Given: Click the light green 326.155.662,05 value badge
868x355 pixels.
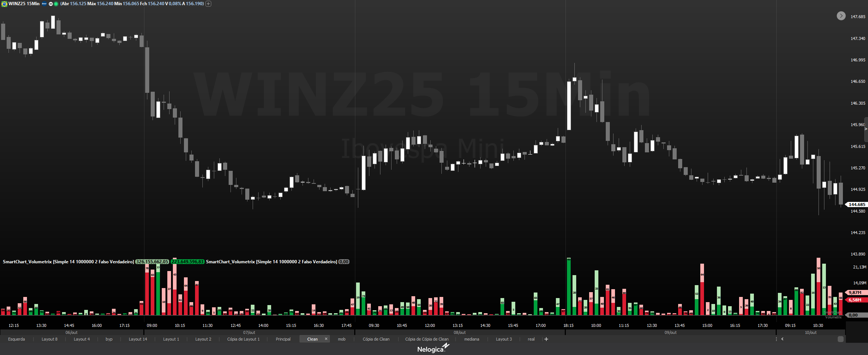Looking at the screenshot, I should click(152, 262).
